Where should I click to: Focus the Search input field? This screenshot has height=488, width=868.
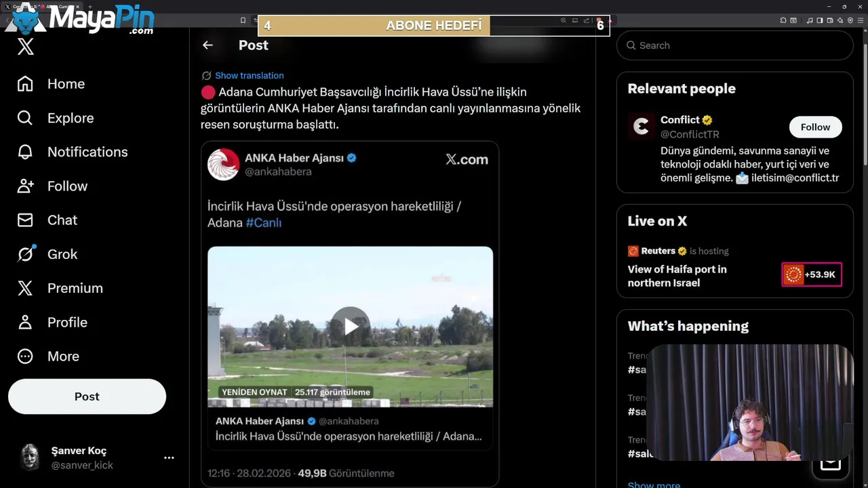[x=734, y=45]
